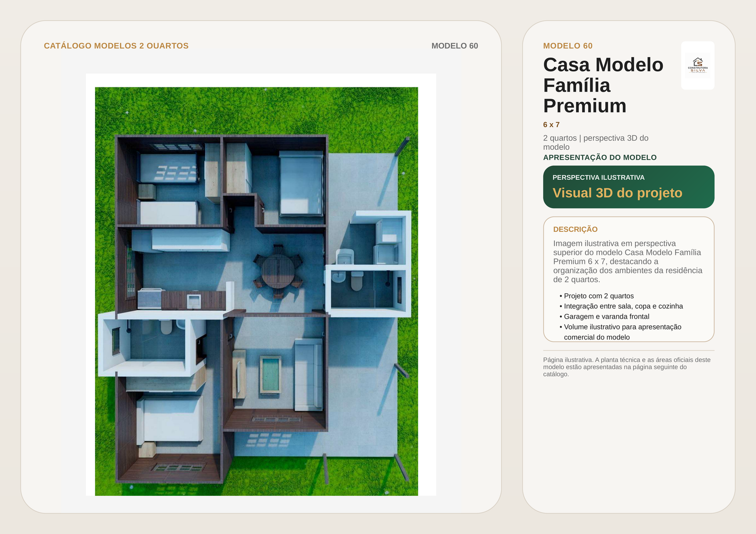Click the 'Projeto com 2 quartos' bullet
Viewport: 756px width, 534px height.
tap(597, 296)
